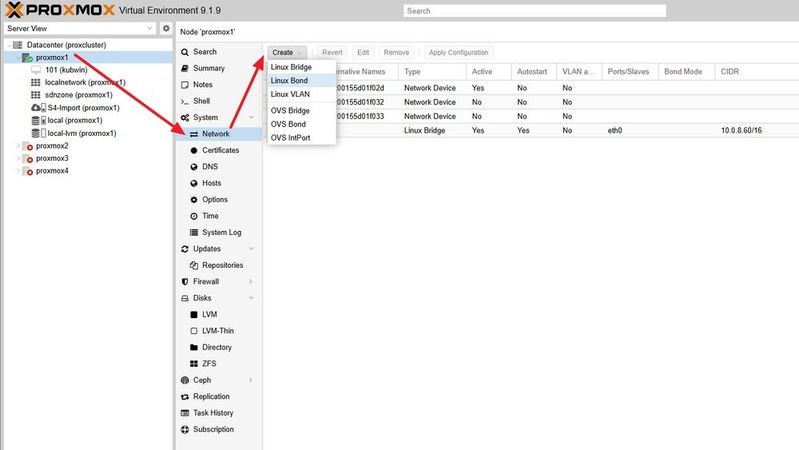Choose OVS Bond from Create menu
The height and width of the screenshot is (450, 799).
coord(302,124)
